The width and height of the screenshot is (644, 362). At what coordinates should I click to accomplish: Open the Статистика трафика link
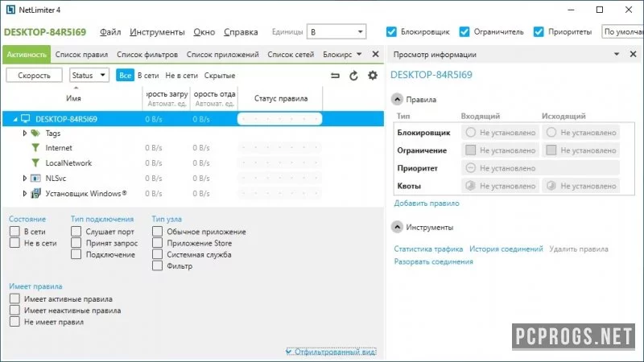[428, 249]
